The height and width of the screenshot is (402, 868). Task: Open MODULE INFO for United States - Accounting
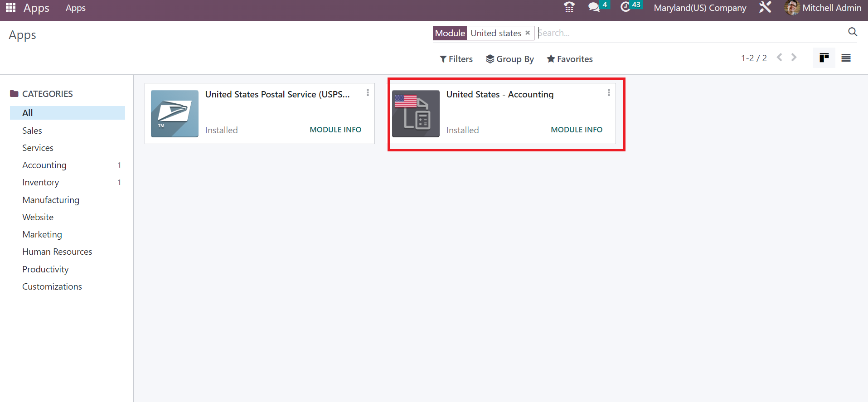click(577, 130)
